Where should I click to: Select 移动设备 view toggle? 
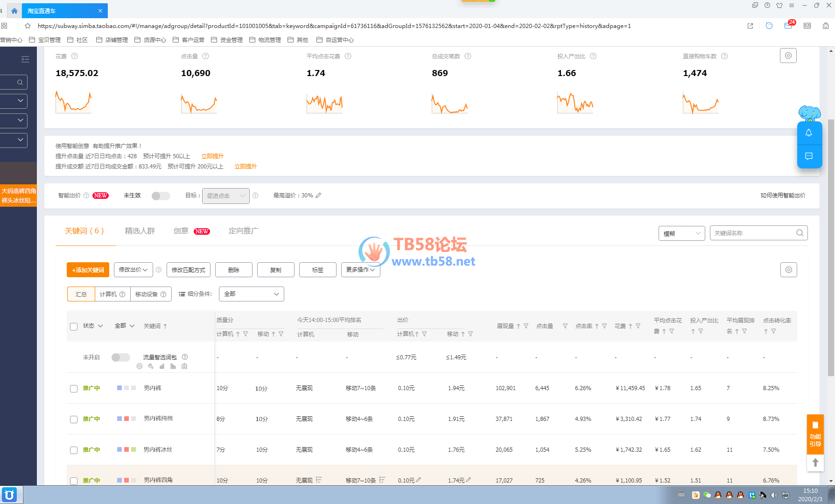pos(151,294)
